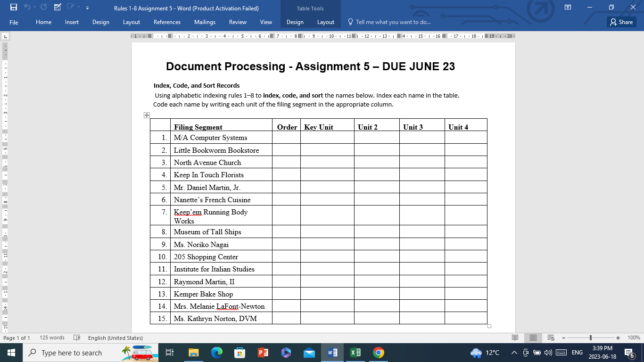Viewport: 644px width, 362px height.
Task: Switch to Read Mode via status bar icon
Action: [x=515, y=337]
